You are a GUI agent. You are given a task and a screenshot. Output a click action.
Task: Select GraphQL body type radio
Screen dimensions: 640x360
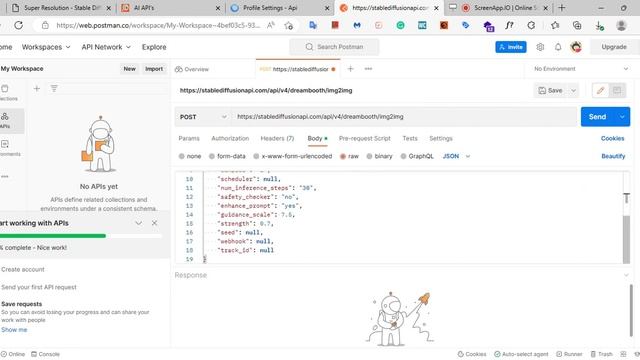pos(403,156)
